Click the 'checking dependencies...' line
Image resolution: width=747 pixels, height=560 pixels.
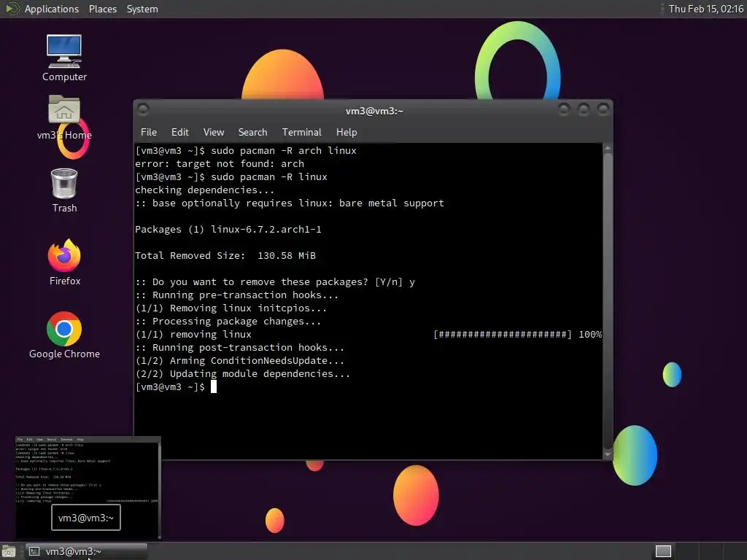[x=204, y=190]
